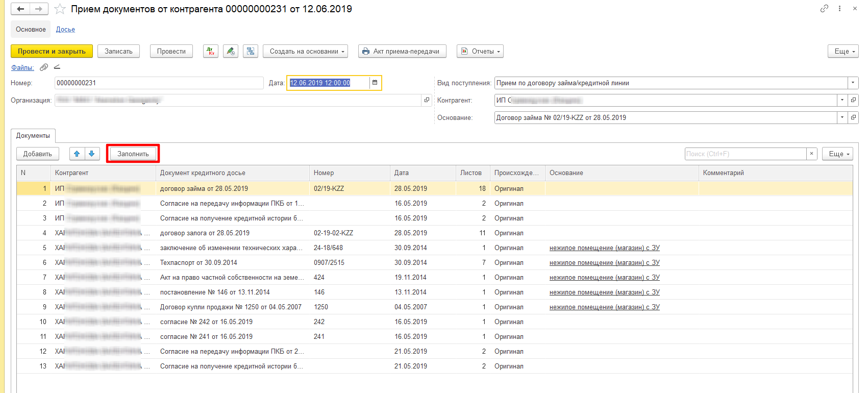Select the согласие № 242 от 16.05.2019 cell
The width and height of the screenshot is (868, 393).
click(232, 322)
